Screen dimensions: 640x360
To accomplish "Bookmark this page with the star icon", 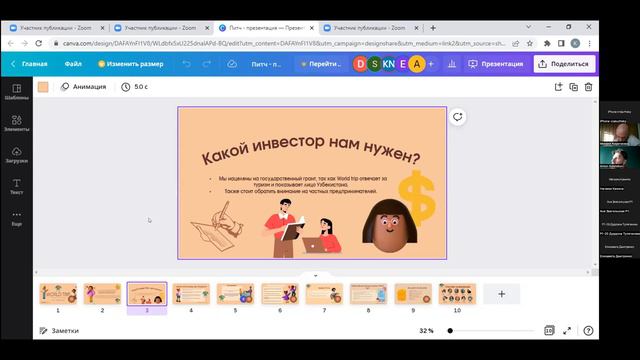I will pos(529,43).
